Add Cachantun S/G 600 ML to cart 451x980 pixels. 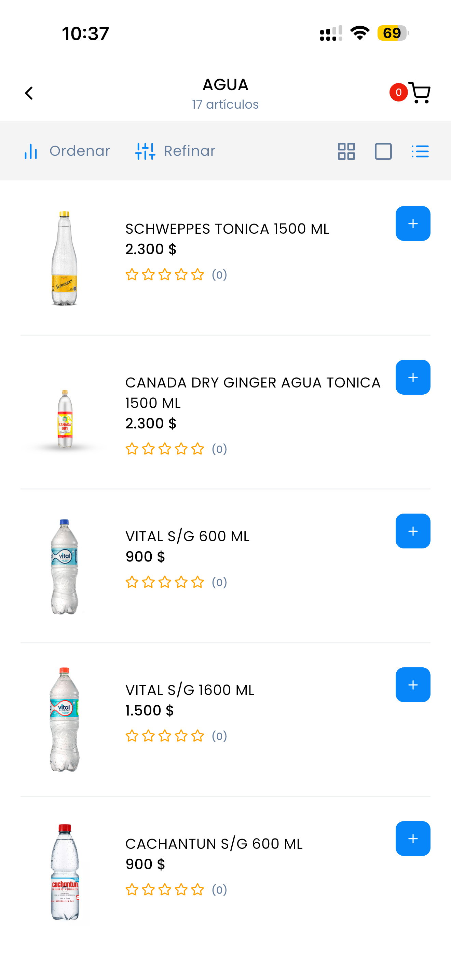(413, 839)
